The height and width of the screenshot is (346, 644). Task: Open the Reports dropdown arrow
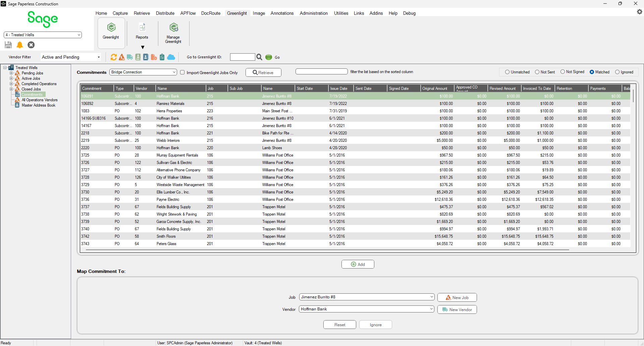tap(143, 47)
